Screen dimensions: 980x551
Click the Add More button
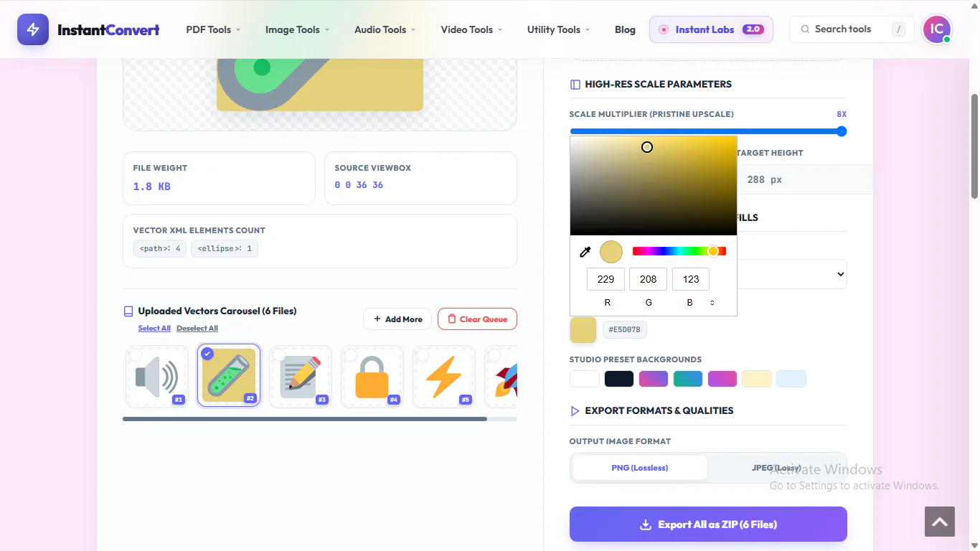(397, 319)
